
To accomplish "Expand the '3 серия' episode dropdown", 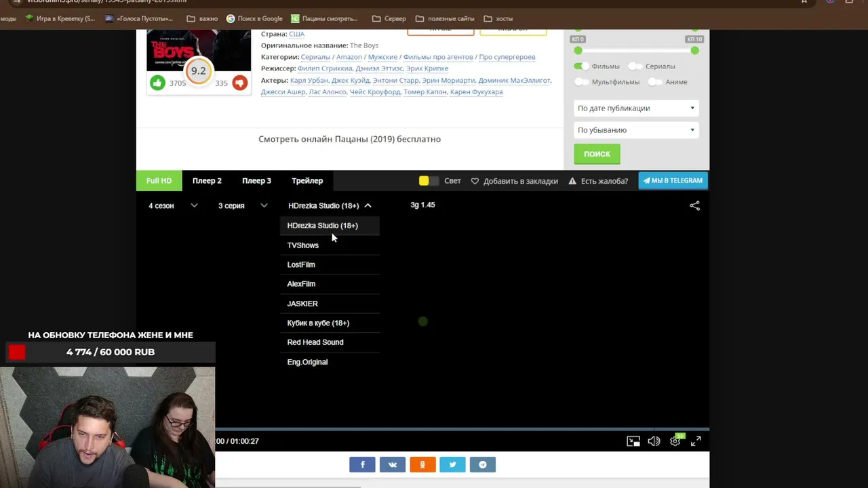I will 243,205.
